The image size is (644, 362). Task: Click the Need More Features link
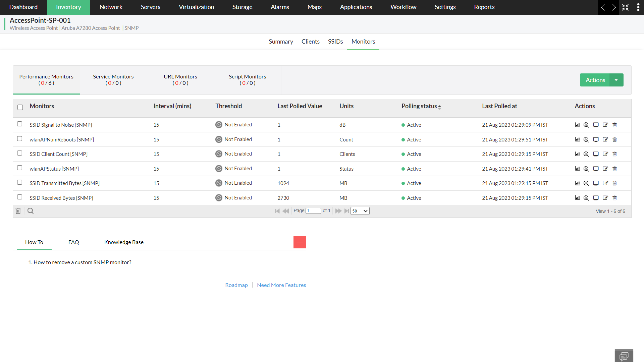coord(281,285)
